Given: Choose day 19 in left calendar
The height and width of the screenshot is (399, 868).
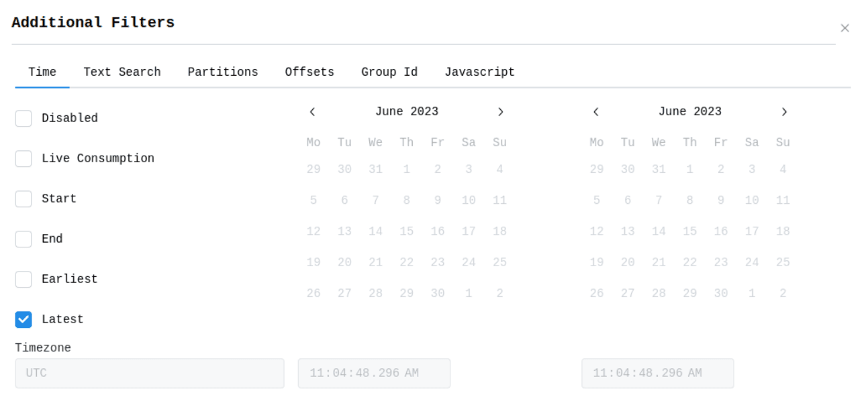Looking at the screenshot, I should (314, 263).
